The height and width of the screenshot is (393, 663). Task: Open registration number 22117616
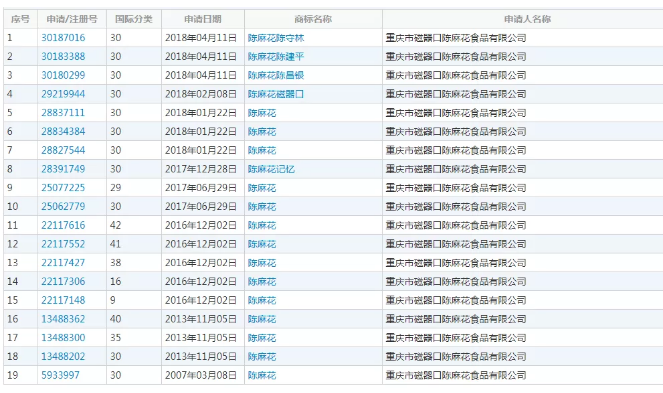(63, 225)
